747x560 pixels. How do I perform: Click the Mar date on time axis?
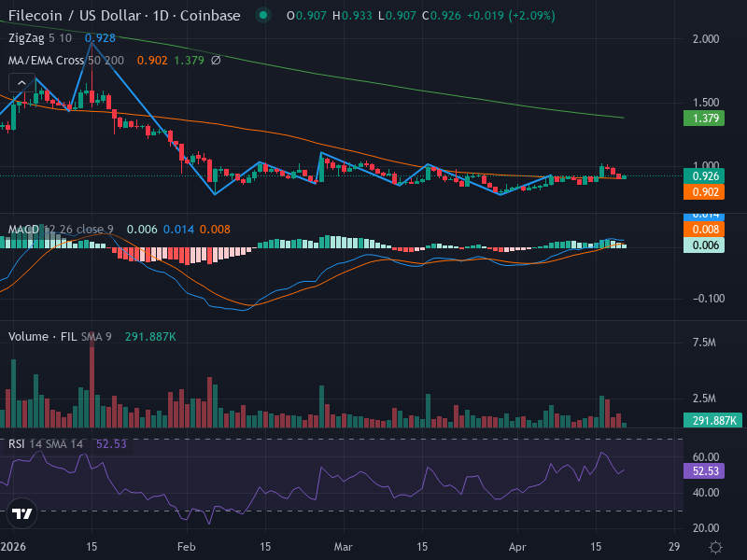click(x=343, y=547)
